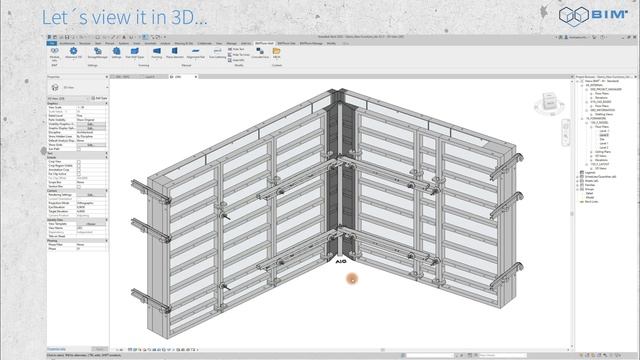640x360 pixels.
Task: Open the Properties help link
Action: 56,349
